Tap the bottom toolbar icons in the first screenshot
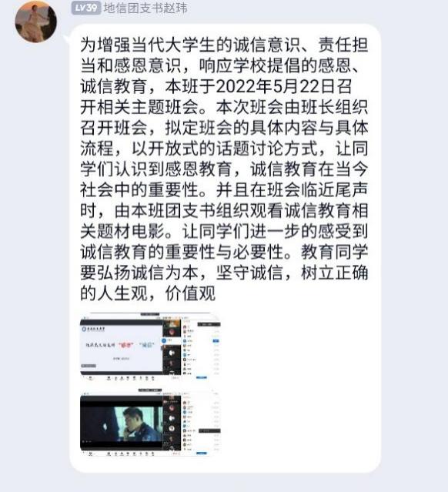448x492 pixels. (x=130, y=378)
